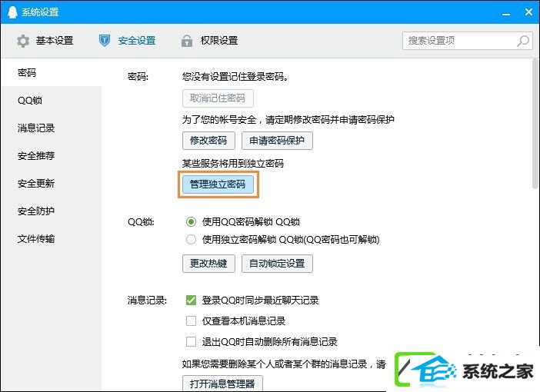This screenshot has height=392, width=540.
Task: Close the 系统设置 window
Action: tap(528, 12)
